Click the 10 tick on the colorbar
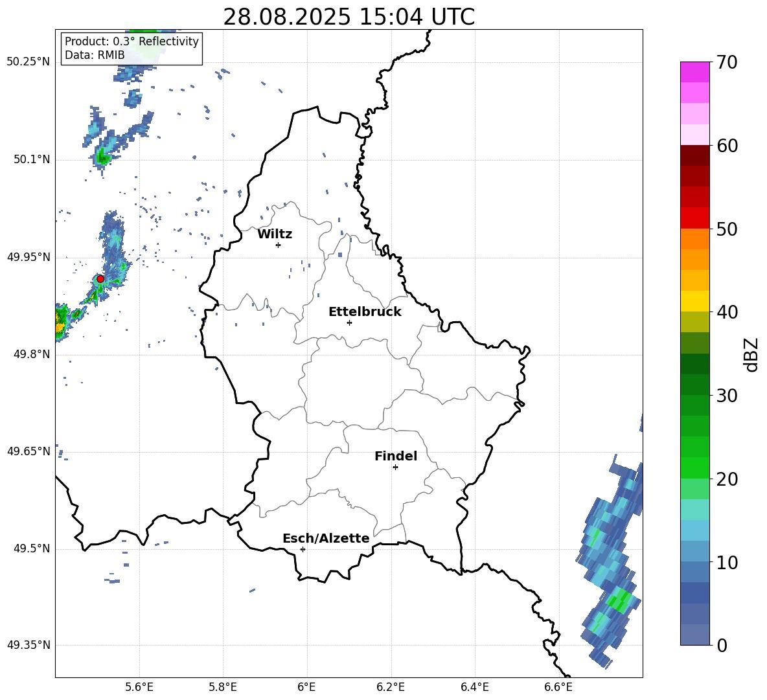Screen dimensions: 767x700 (x=727, y=562)
